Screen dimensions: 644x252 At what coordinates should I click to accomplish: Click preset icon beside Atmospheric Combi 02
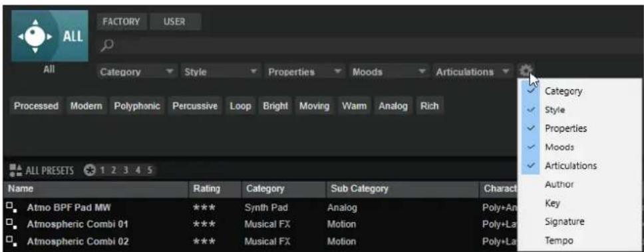[x=11, y=241]
